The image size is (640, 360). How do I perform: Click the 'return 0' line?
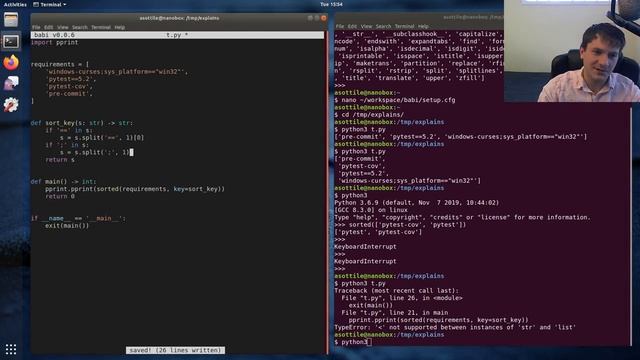tap(60, 197)
